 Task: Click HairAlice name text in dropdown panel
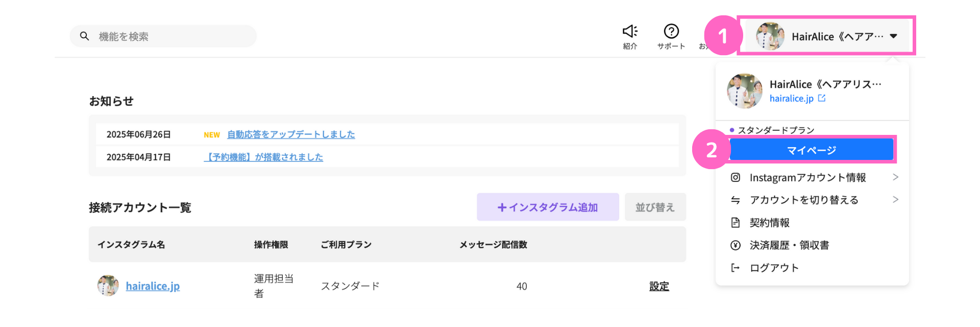click(x=825, y=84)
